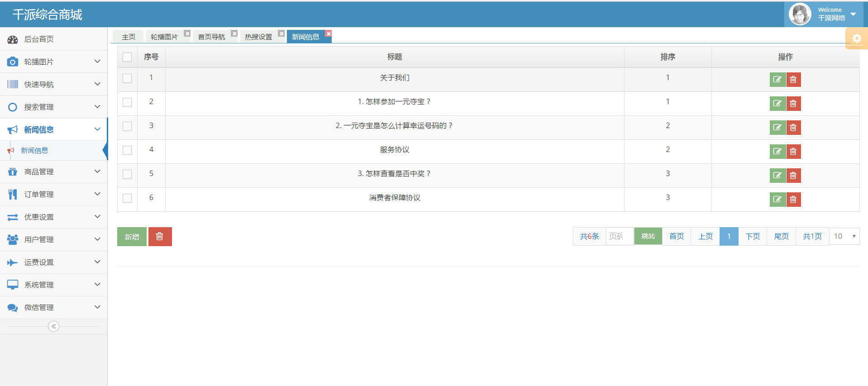Toggle the select-all checkbox in table header
This screenshot has height=386, width=868.
pyautogui.click(x=127, y=57)
